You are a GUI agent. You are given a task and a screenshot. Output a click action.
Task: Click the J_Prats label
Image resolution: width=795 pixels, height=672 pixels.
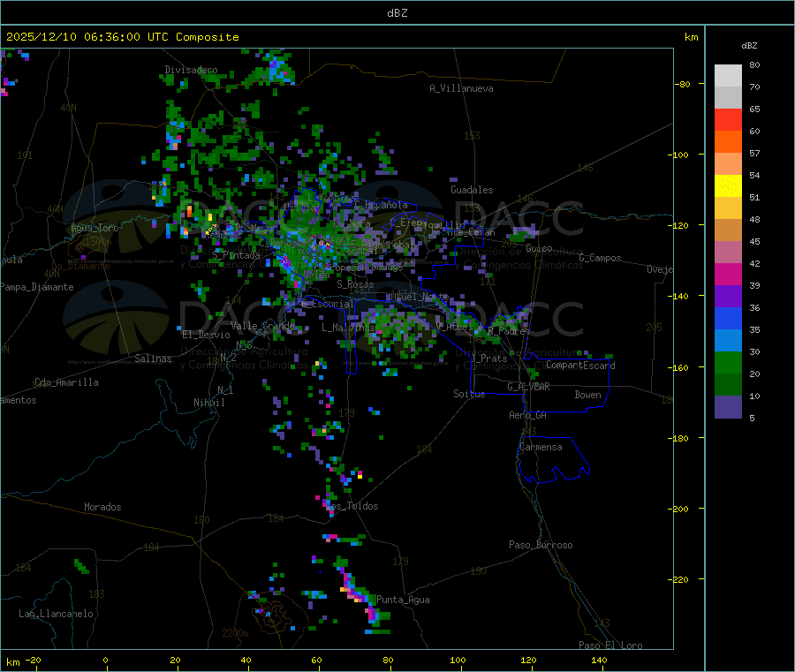pos(488,359)
